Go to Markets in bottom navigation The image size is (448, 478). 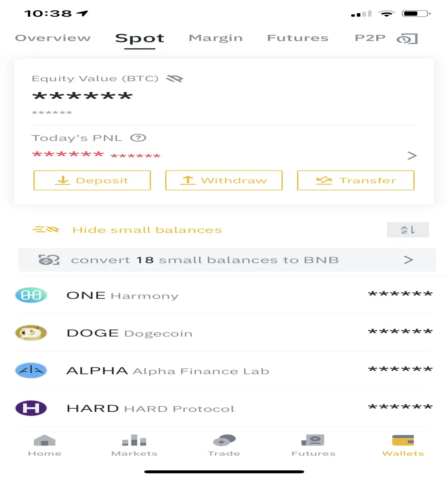(134, 446)
